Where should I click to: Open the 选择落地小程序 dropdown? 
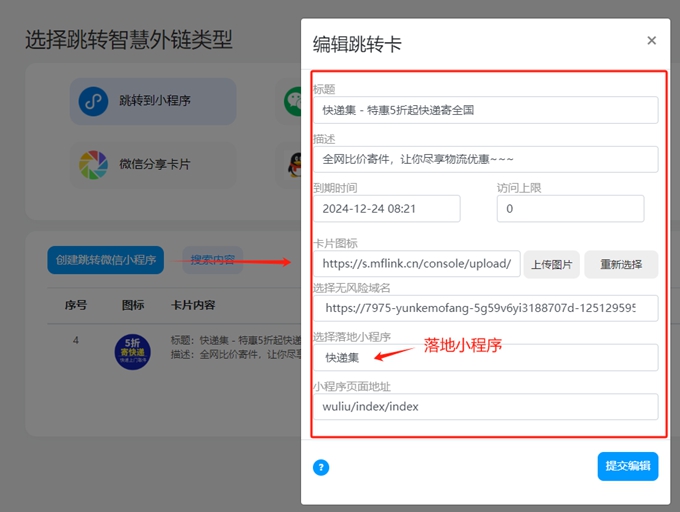click(486, 358)
